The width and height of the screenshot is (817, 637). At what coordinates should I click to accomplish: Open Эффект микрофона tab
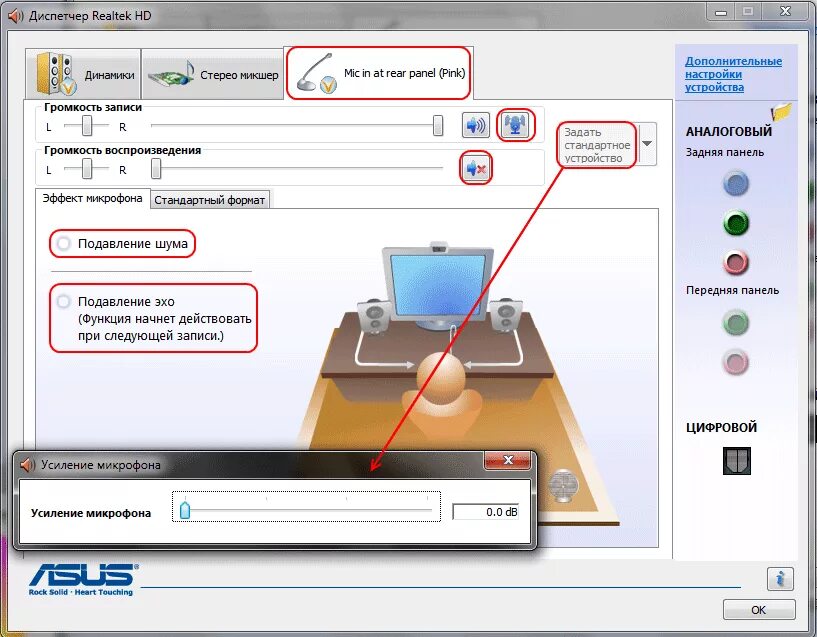92,198
